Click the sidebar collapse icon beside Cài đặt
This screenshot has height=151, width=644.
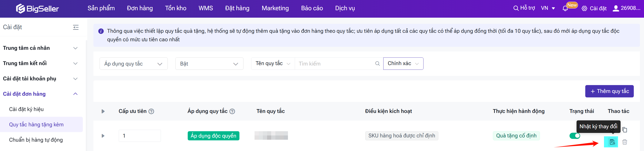click(x=76, y=27)
